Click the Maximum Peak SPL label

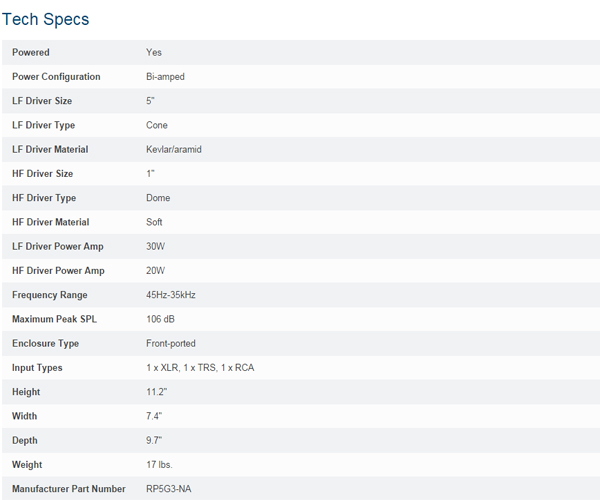tap(54, 319)
